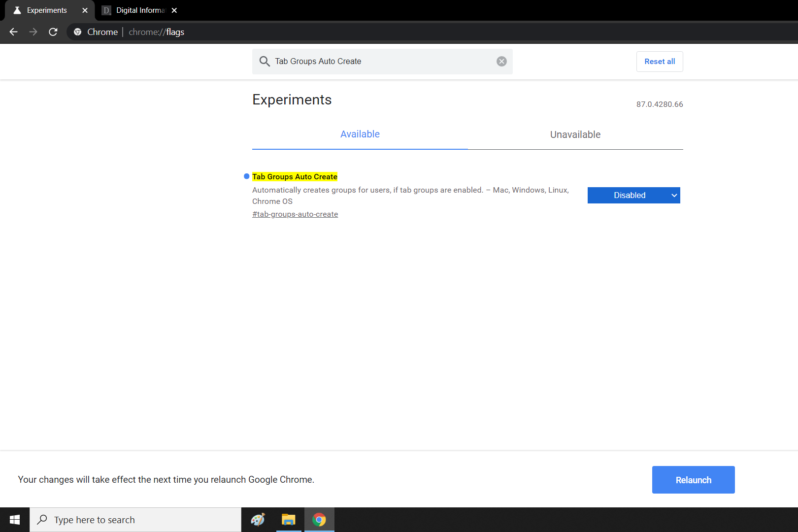
Task: Open Paint from the taskbar
Action: [x=258, y=520]
